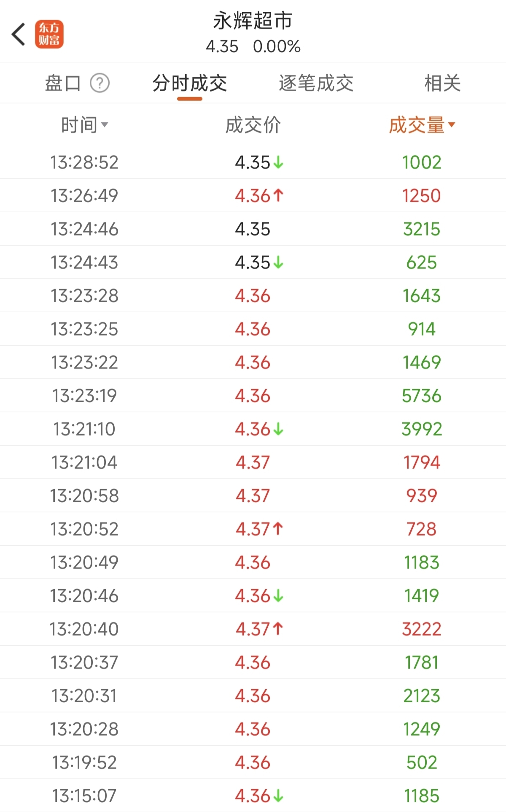Click the green down arrow at 13:15:07
506x812 pixels.
click(x=278, y=796)
